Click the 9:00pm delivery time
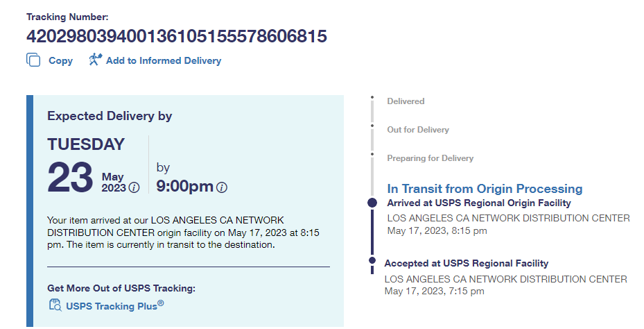This screenshot has height=329, width=644. (x=184, y=187)
